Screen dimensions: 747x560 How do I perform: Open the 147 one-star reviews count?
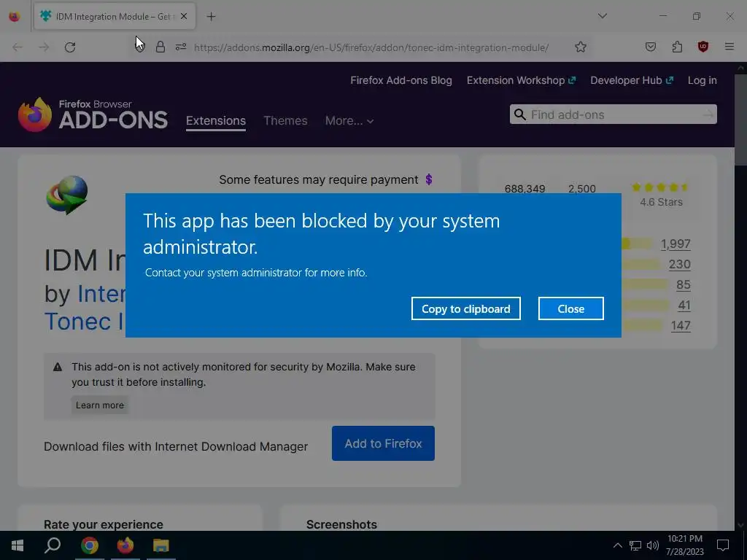[681, 326]
